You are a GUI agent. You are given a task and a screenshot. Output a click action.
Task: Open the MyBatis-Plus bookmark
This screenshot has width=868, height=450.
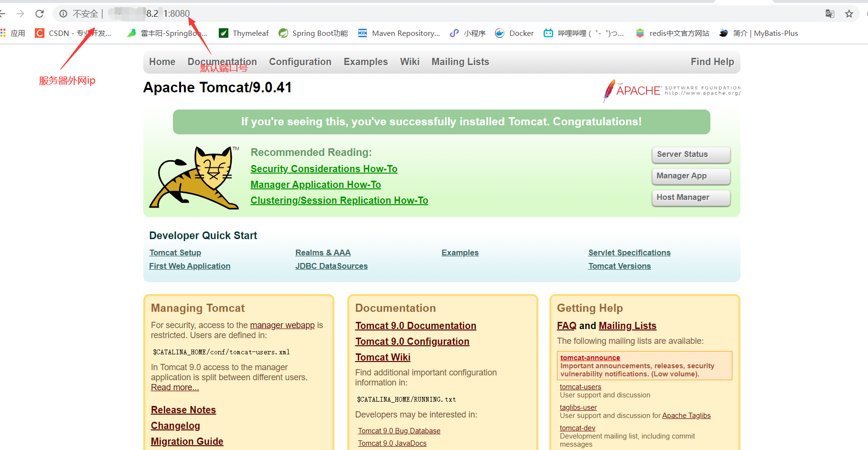pos(759,33)
